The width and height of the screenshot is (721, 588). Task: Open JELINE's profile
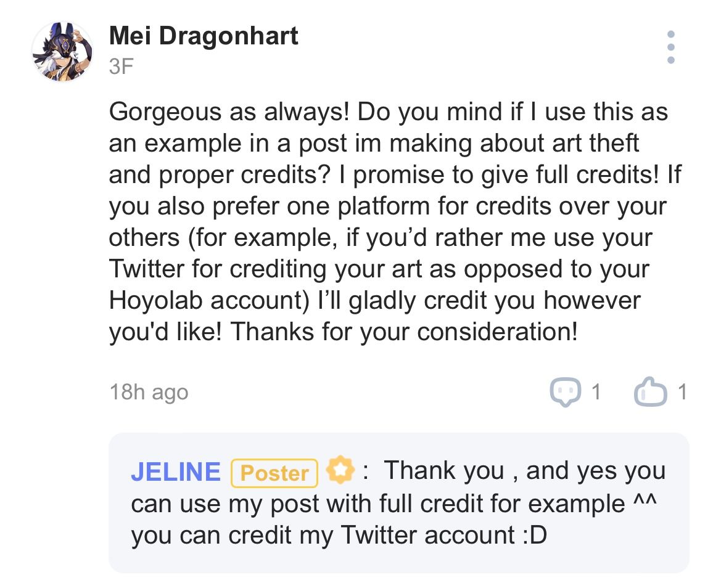point(176,470)
